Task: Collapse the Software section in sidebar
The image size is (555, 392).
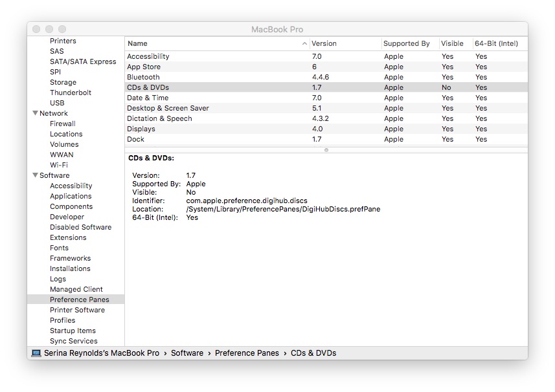Action: click(x=36, y=175)
